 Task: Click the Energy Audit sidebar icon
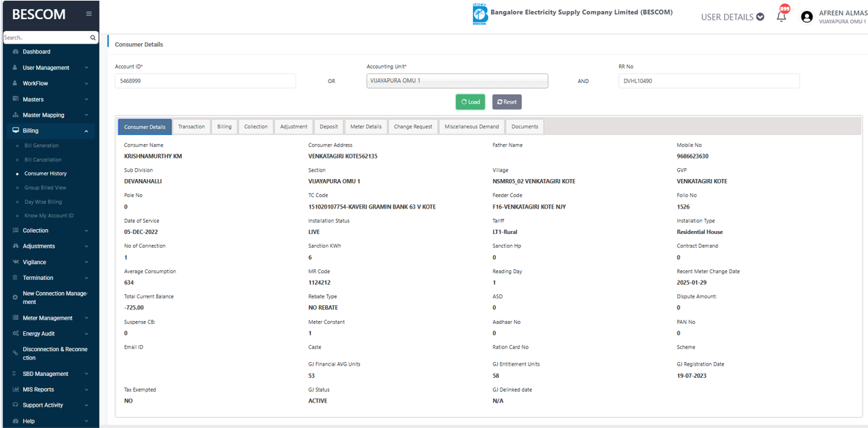point(15,333)
